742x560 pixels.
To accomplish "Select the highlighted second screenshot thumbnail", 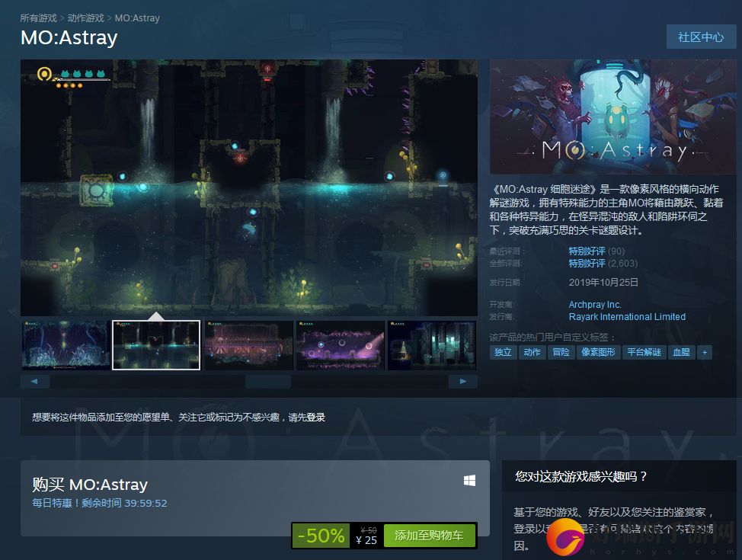I will (x=156, y=345).
